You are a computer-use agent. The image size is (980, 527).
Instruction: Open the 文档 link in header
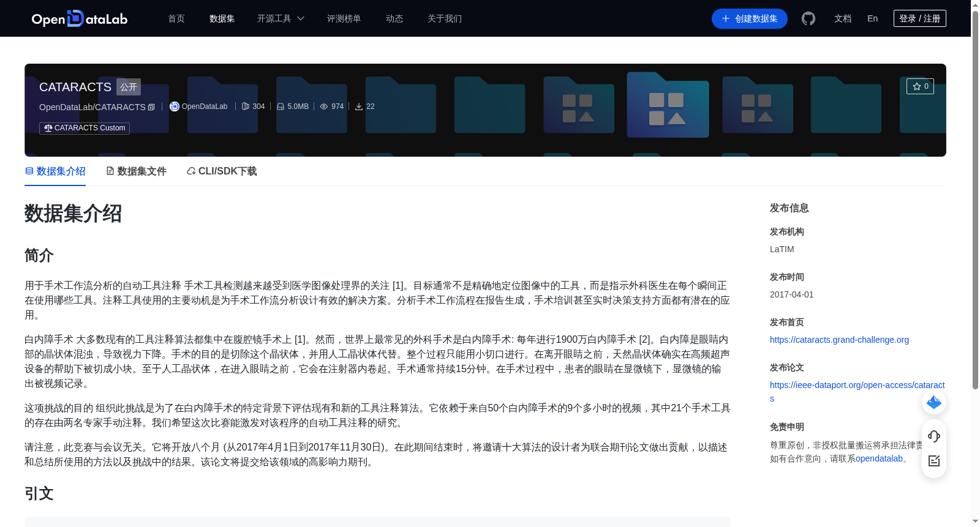point(843,18)
